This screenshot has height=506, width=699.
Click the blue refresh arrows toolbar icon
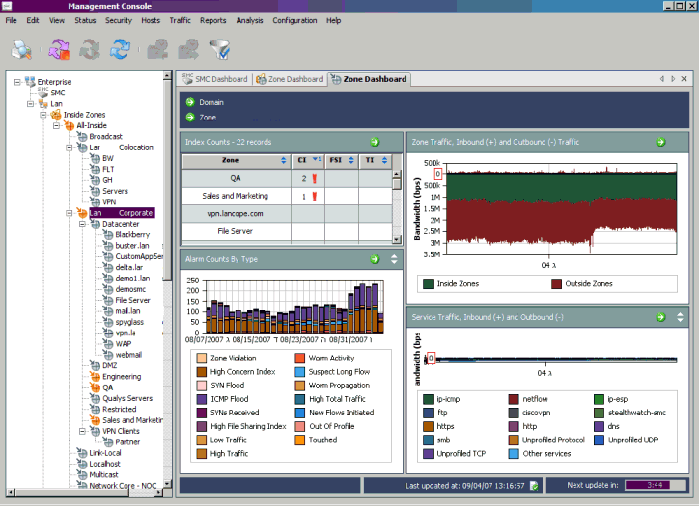120,49
